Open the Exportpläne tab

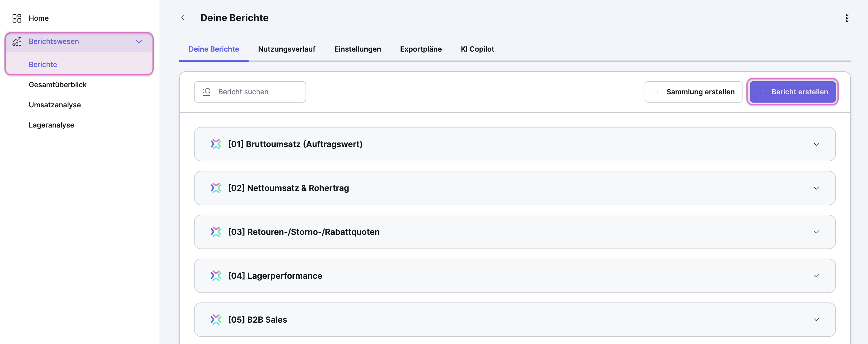[421, 49]
